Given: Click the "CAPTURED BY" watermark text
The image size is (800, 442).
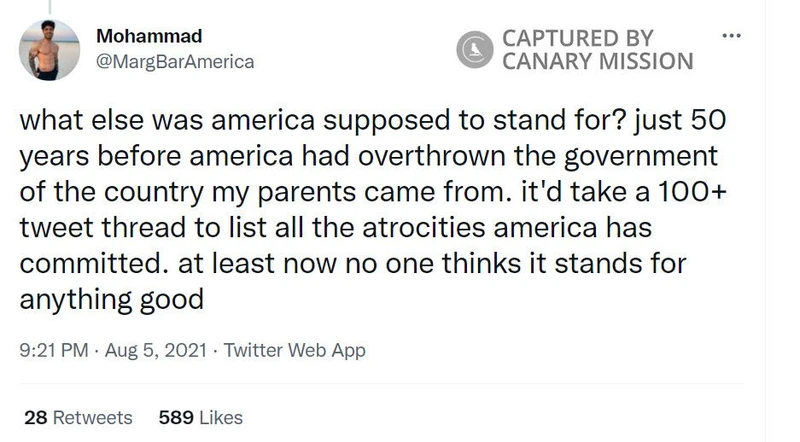Looking at the screenshot, I should [x=577, y=38].
